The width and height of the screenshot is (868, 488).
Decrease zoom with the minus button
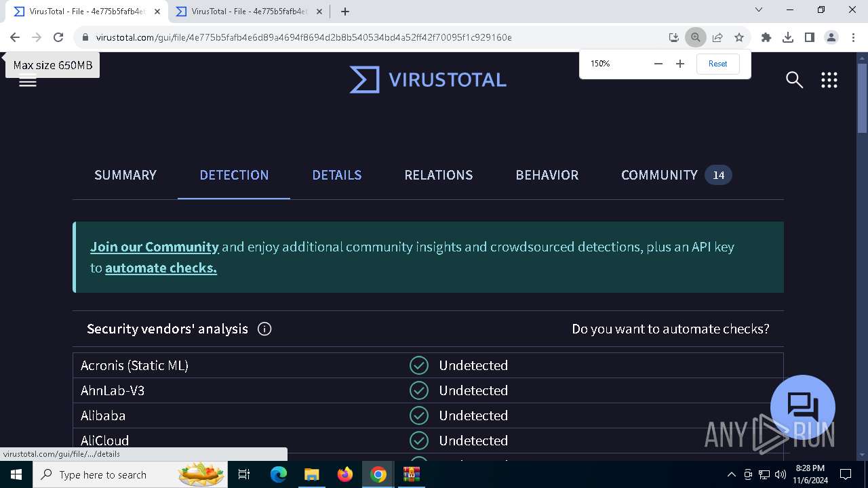coord(658,64)
